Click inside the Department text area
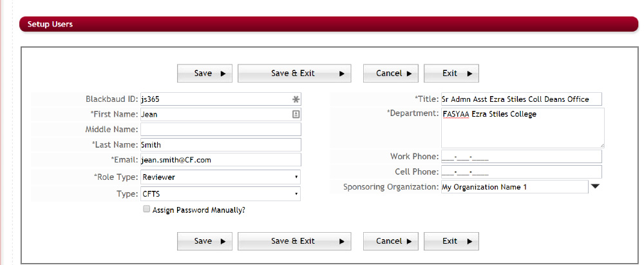The image size is (644, 265). [522, 128]
